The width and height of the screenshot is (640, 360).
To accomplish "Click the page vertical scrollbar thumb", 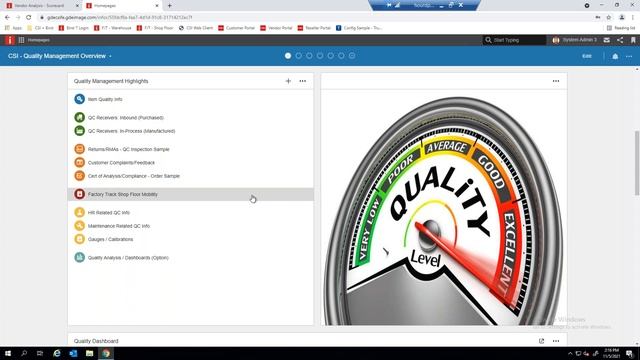I will [637, 163].
